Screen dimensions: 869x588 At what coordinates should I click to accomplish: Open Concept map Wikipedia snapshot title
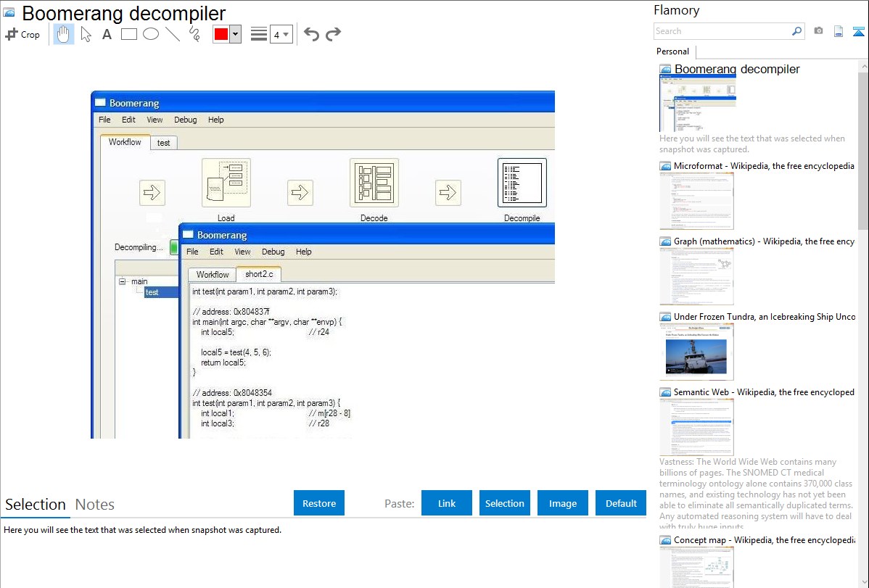[764, 539]
